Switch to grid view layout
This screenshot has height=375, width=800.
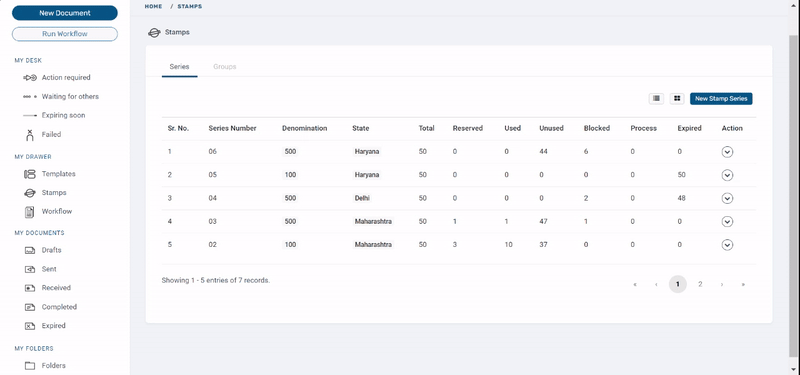pyautogui.click(x=677, y=98)
